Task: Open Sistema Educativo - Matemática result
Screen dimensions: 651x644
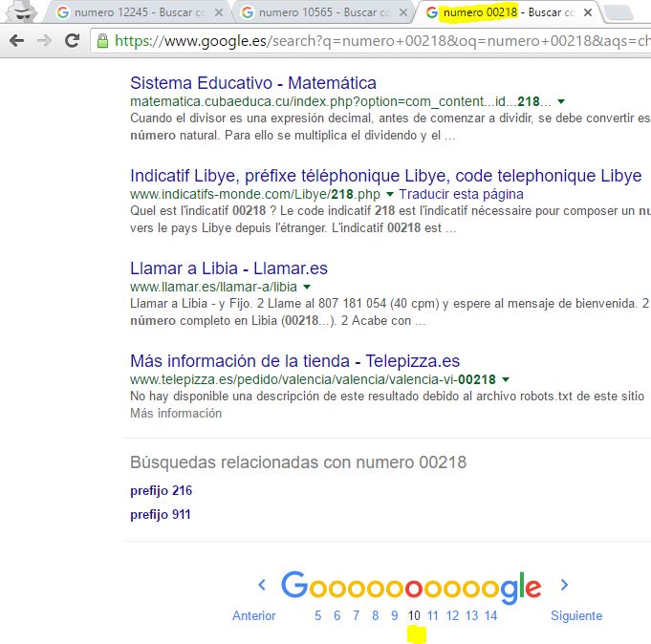Action: (253, 83)
